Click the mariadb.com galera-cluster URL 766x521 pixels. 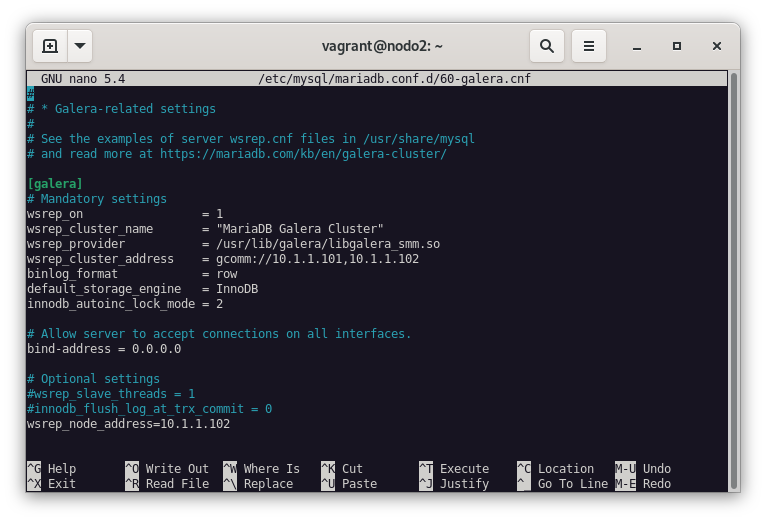tap(303, 154)
